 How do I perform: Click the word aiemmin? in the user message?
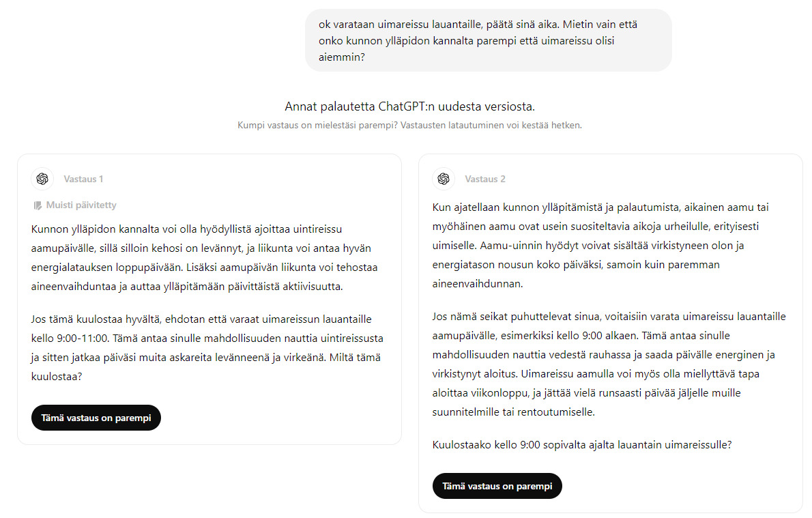point(342,57)
